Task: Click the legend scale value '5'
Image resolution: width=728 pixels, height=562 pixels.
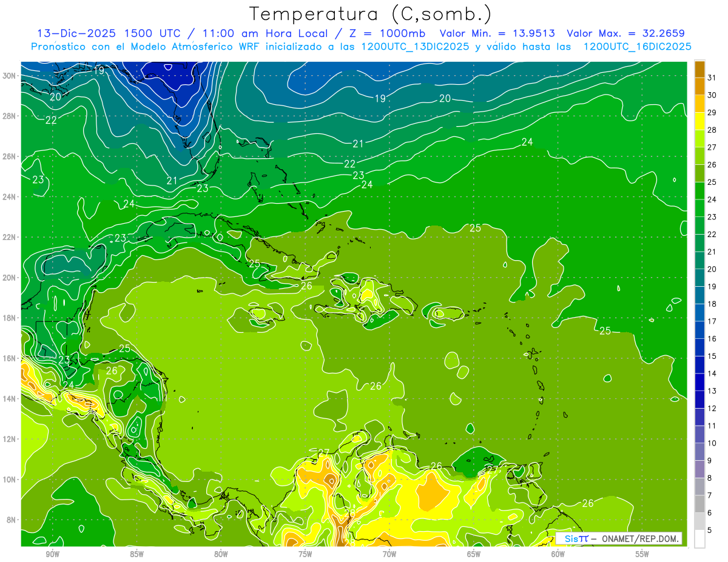Action: [710, 530]
